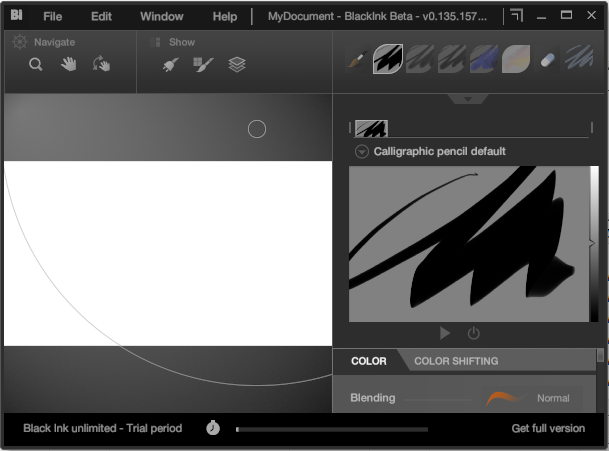The image size is (609, 451).
Task: Adjust the vertical grayscale luminosity slider
Action: click(594, 244)
